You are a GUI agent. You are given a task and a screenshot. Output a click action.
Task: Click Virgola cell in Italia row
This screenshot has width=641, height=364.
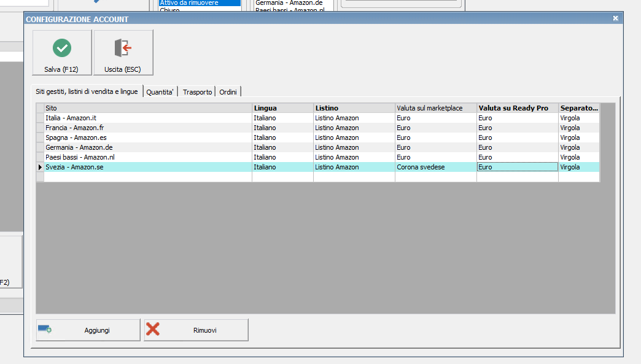pos(579,118)
